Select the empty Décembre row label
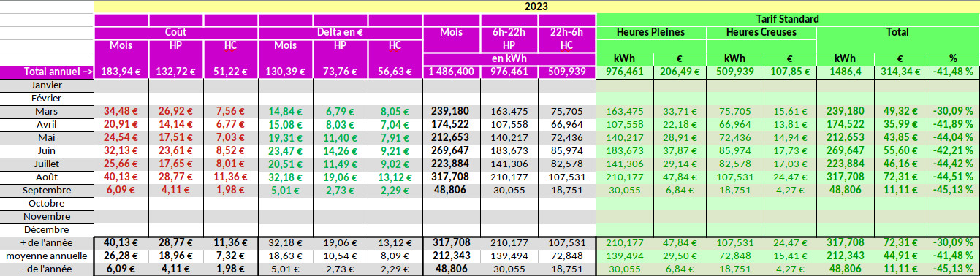980x276 pixels. pos(47,229)
